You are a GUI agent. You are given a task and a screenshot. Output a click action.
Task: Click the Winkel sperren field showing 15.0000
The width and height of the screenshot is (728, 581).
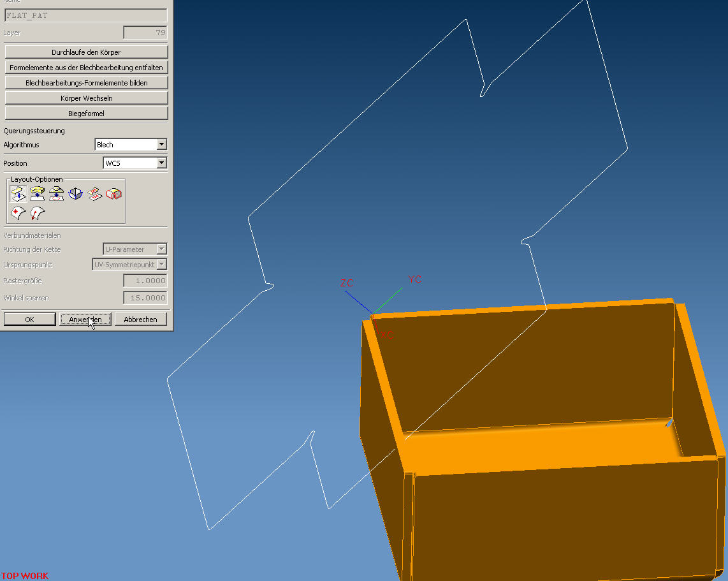point(145,298)
